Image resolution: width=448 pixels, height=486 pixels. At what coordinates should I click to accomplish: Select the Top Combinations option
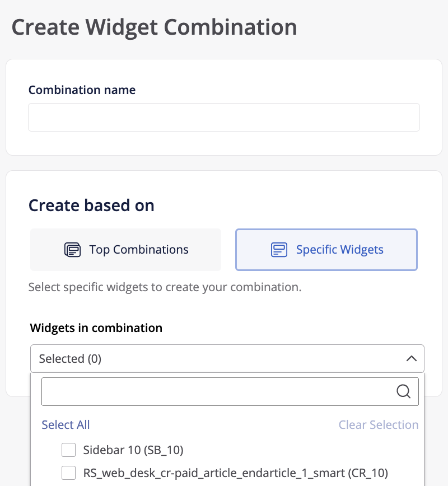point(125,249)
